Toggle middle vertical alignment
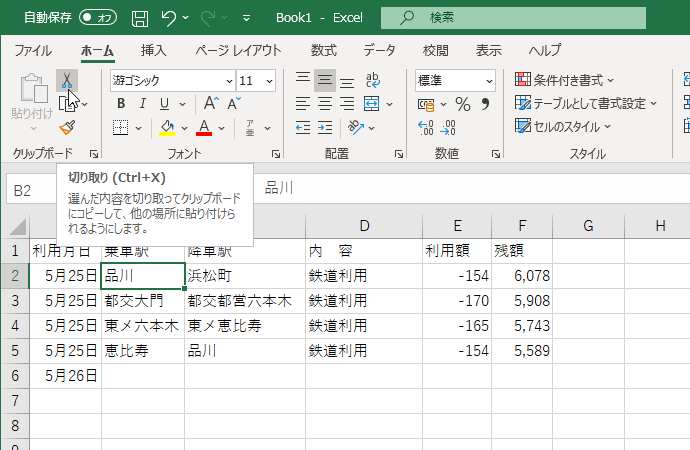The height and width of the screenshot is (450, 690). click(325, 80)
